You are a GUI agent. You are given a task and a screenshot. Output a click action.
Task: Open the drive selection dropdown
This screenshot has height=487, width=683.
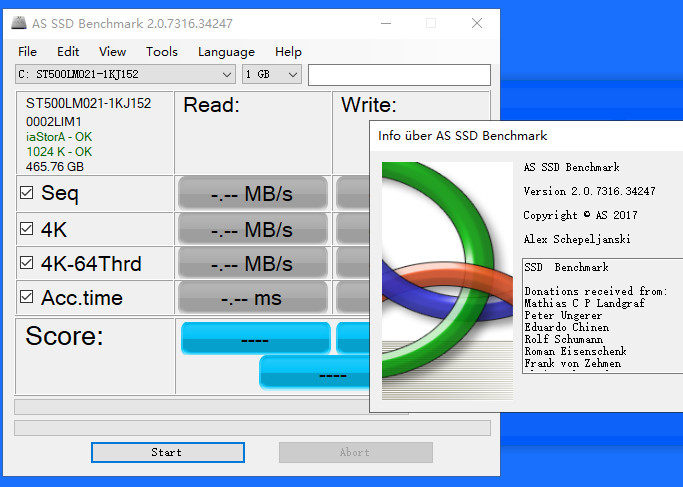[x=125, y=74]
